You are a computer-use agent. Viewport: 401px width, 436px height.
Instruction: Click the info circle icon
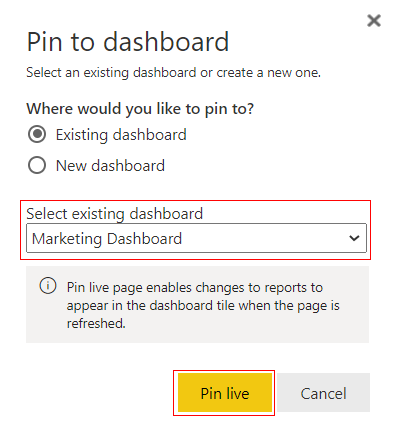[48, 286]
